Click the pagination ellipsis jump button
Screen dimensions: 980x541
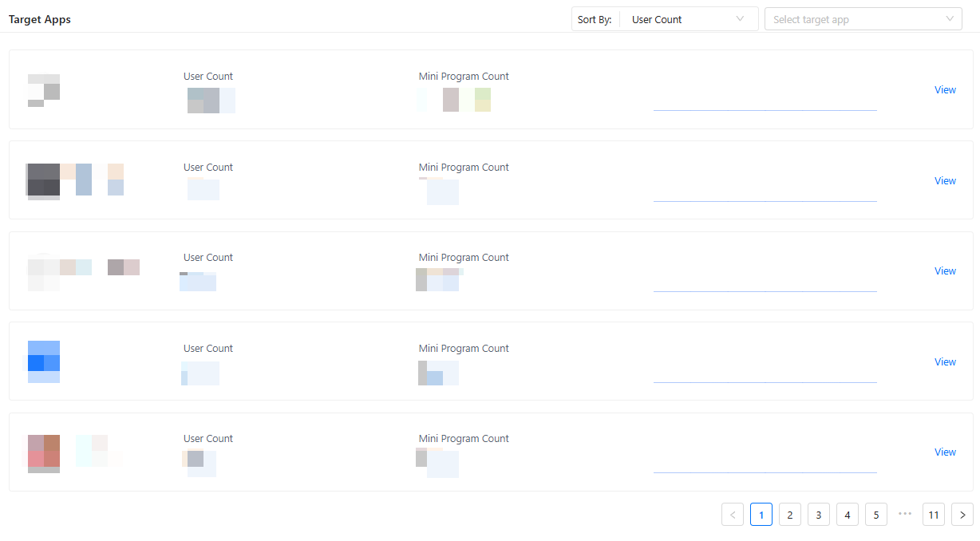(904, 515)
